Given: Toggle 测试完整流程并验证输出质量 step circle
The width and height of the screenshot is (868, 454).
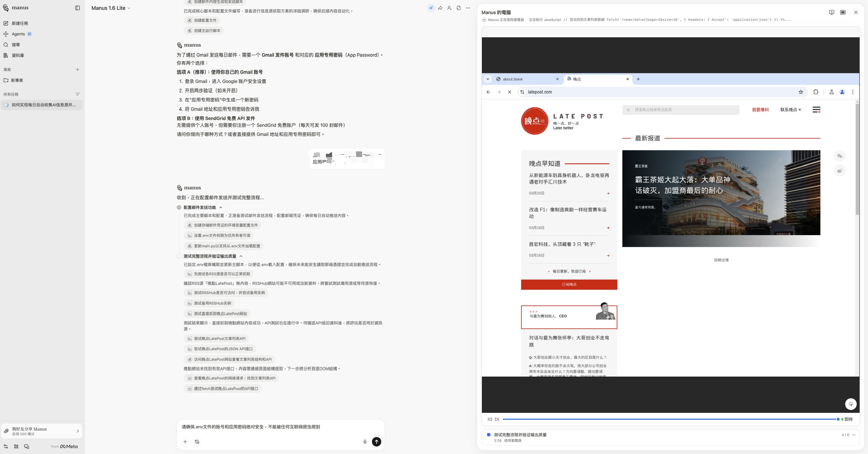Looking at the screenshot, I should (179, 256).
